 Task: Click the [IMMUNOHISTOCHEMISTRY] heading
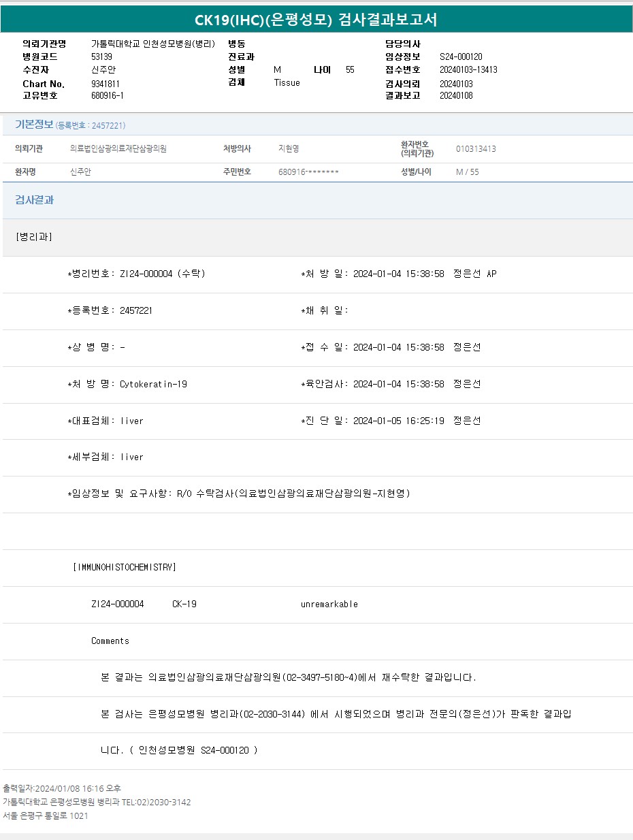point(125,567)
